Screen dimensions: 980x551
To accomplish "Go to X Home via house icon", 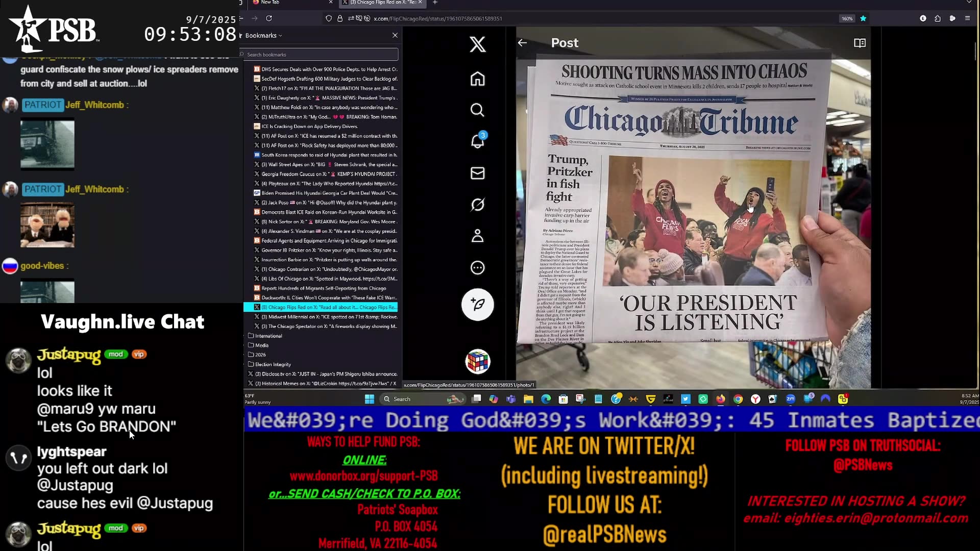I will (x=477, y=79).
